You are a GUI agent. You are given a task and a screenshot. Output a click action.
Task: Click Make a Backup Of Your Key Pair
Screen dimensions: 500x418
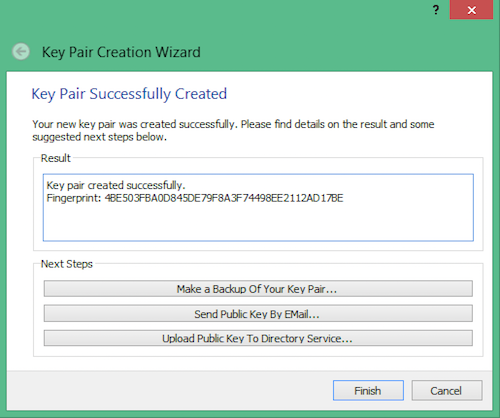tap(258, 289)
